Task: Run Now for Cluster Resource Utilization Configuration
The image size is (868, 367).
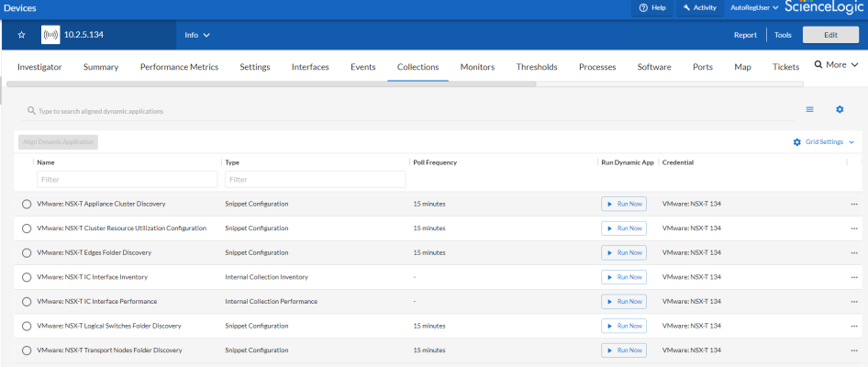Action: (x=624, y=228)
